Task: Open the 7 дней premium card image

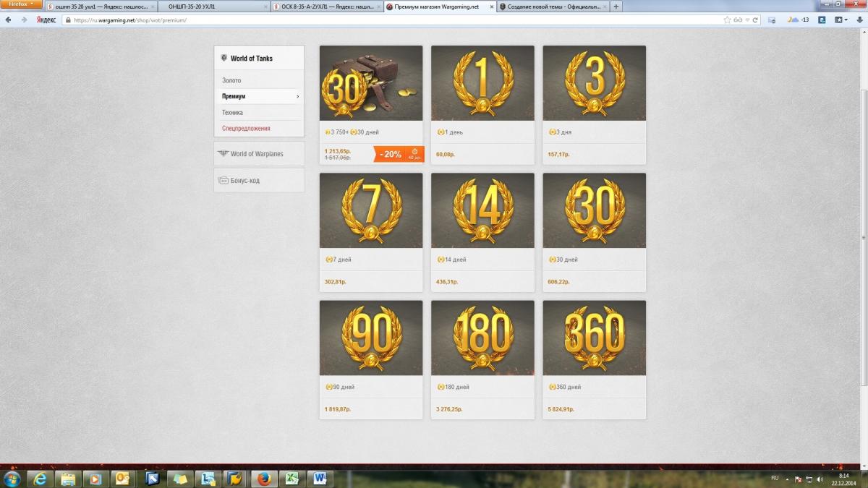Action: 371,210
